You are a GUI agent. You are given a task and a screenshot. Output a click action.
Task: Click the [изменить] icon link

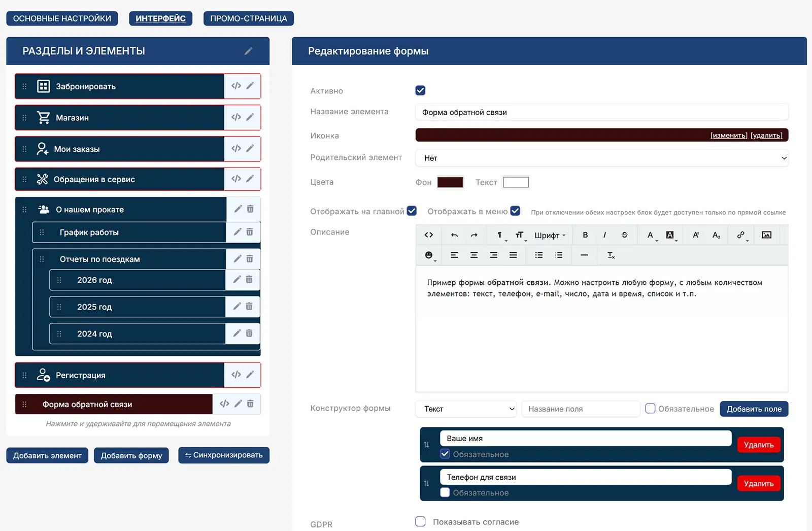click(x=729, y=136)
